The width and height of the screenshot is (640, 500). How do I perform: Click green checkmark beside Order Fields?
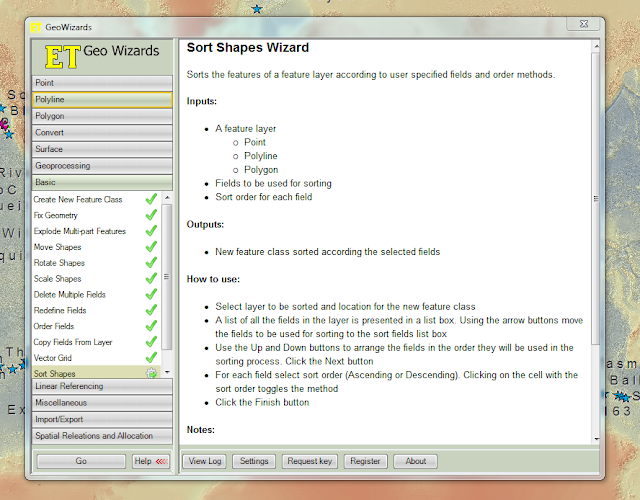click(x=151, y=326)
